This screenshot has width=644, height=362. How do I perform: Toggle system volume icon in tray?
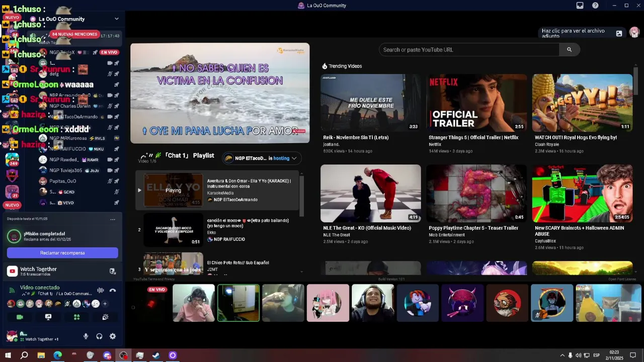click(x=578, y=355)
